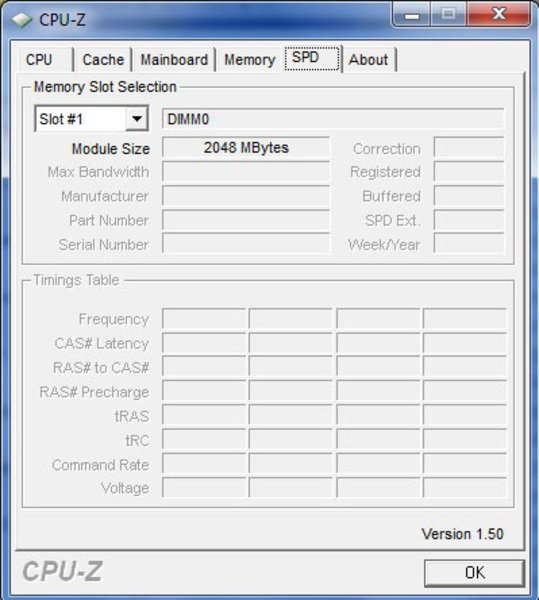Click the OK button
The height and width of the screenshot is (600, 539).
click(474, 573)
